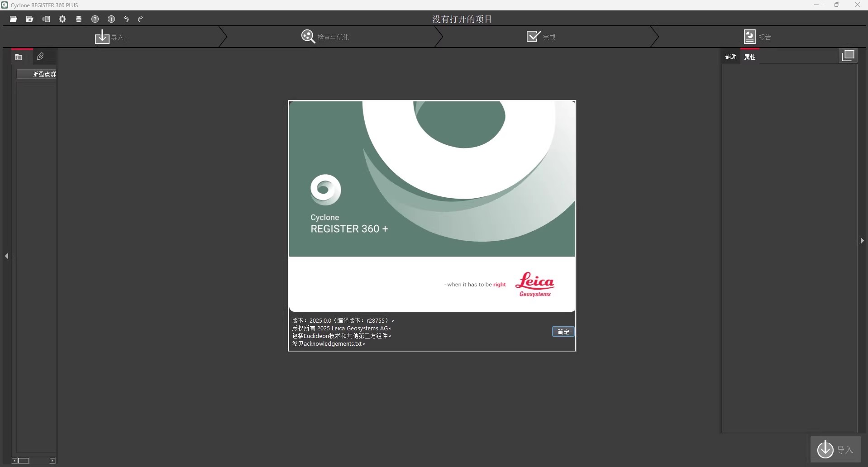This screenshot has height=467, width=868.
Task: Open settings via the gear icon
Action: click(x=62, y=19)
